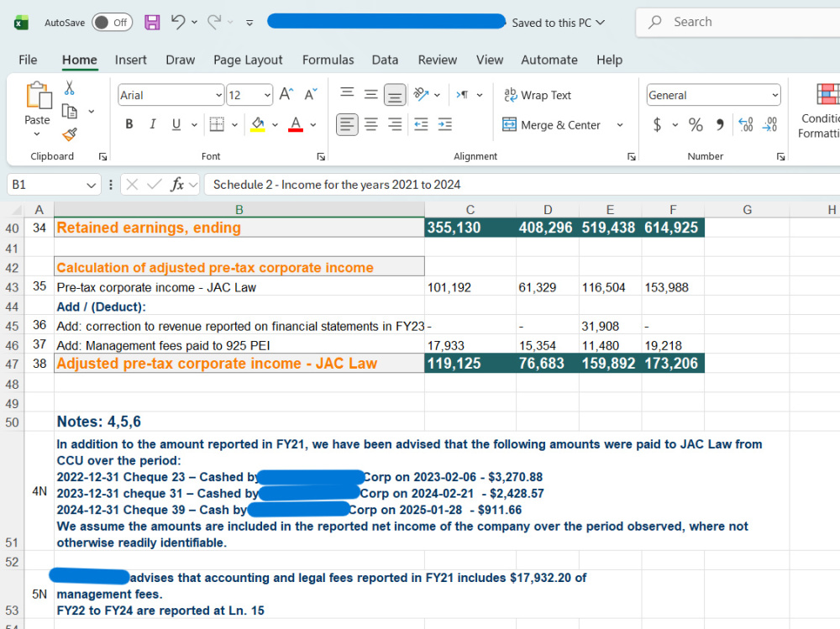The image size is (840, 629).
Task: Click the Redo arrow icon
Action: (214, 22)
